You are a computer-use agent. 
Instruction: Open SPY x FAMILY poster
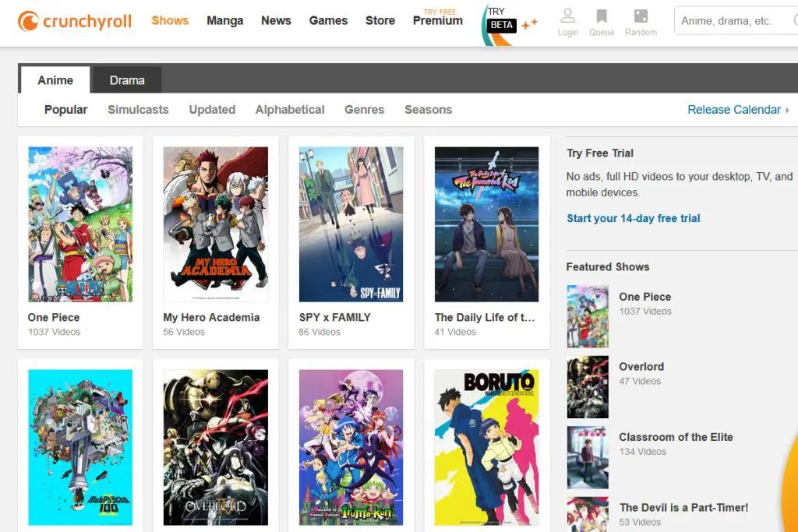(351, 224)
